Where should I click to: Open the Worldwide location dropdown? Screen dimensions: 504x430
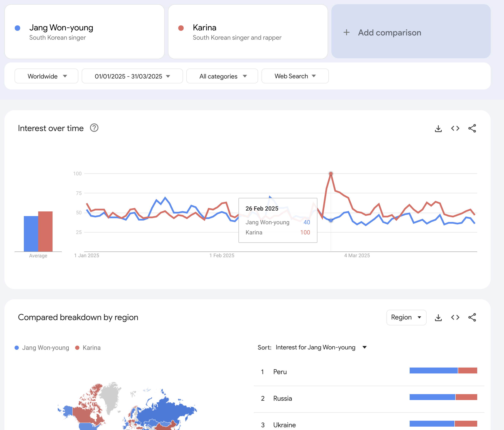point(46,76)
